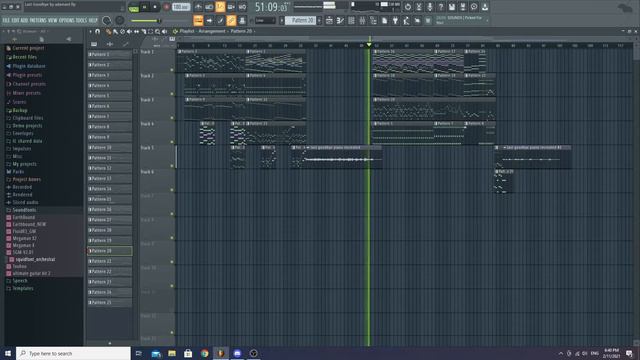Open the tempo tapper icon

point(406,20)
